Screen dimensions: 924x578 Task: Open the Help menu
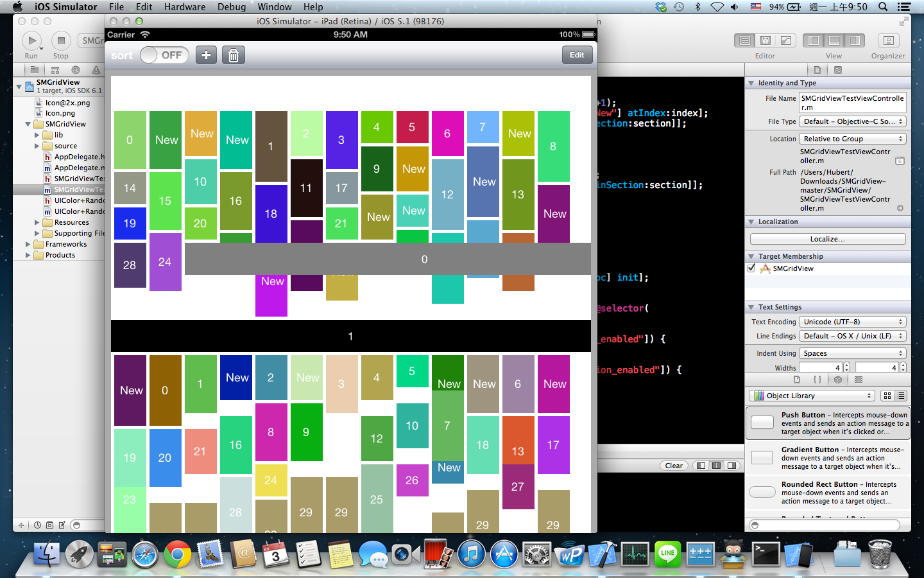point(313,6)
